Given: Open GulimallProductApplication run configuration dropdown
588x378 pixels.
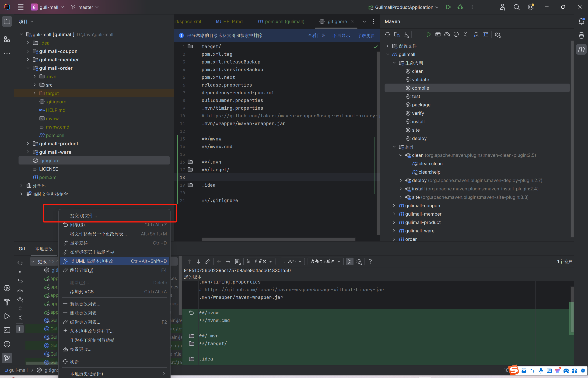Looking at the screenshot, I should point(403,7).
